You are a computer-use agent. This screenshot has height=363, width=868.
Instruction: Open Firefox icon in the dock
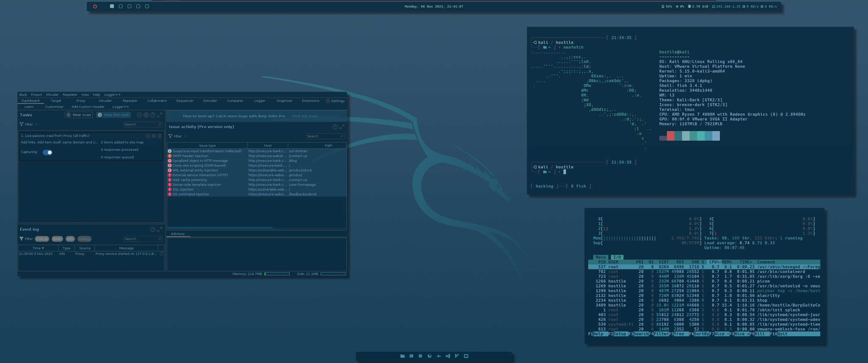click(429, 356)
